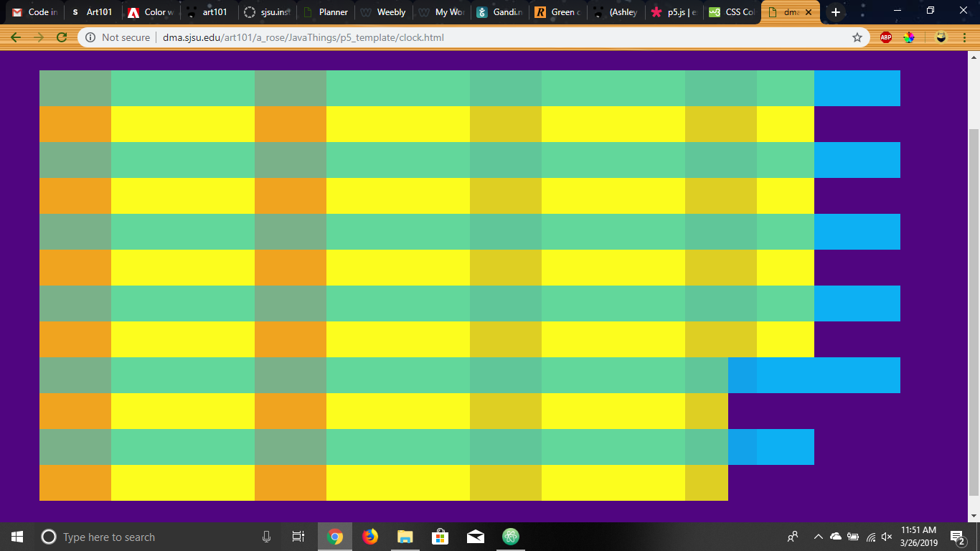This screenshot has width=980, height=551.
Task: Click the scrollbar down arrow
Action: [x=974, y=517]
